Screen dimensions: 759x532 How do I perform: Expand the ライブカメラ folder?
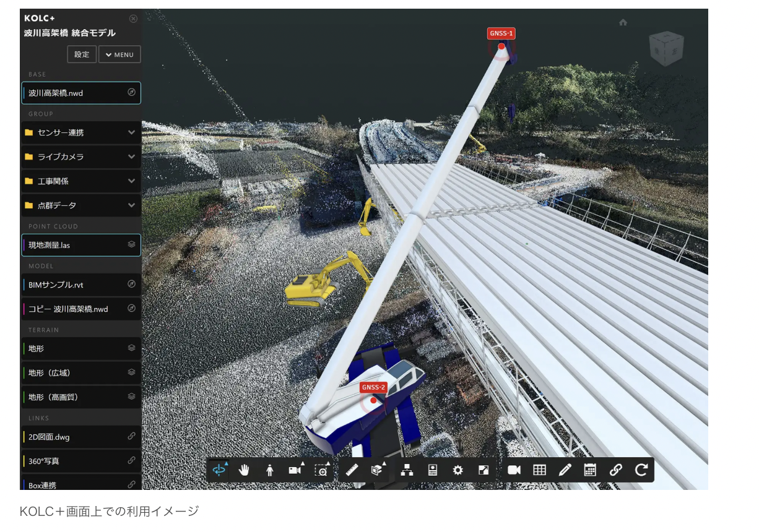coord(81,157)
